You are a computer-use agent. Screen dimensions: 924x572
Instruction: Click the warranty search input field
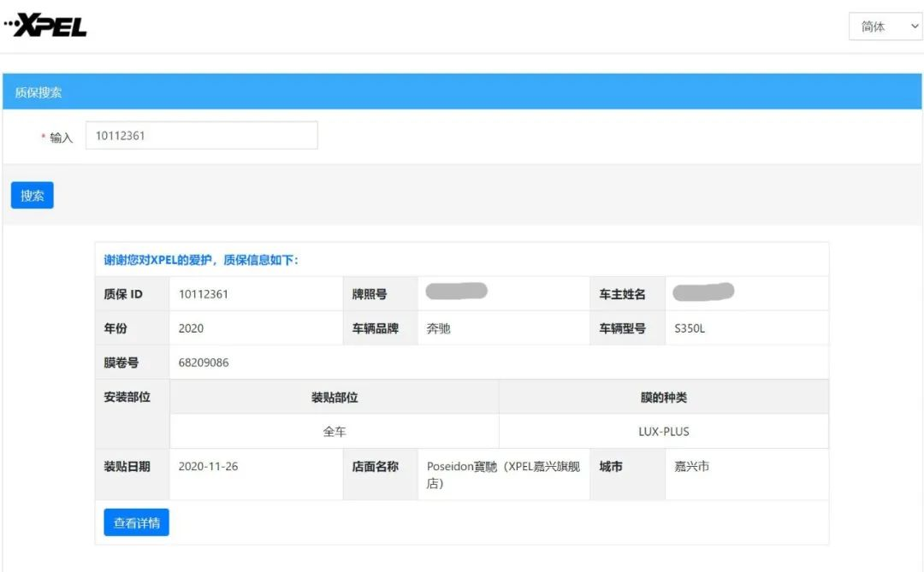pos(202,135)
